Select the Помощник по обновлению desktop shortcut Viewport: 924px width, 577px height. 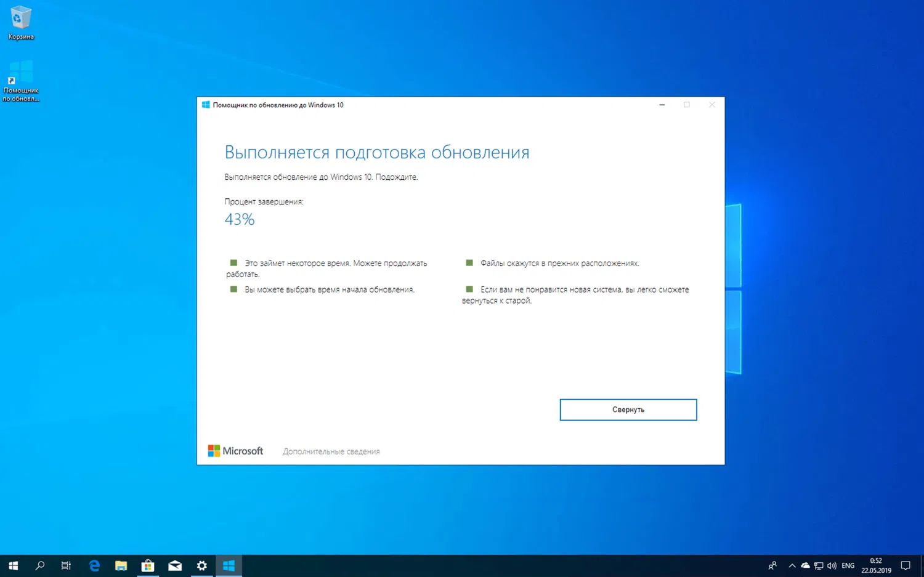pos(21,81)
